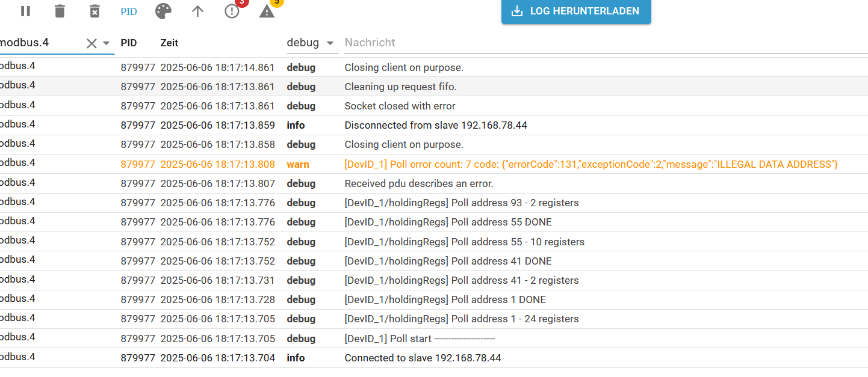Click the warning triangle icon with yellow badge

click(x=267, y=11)
